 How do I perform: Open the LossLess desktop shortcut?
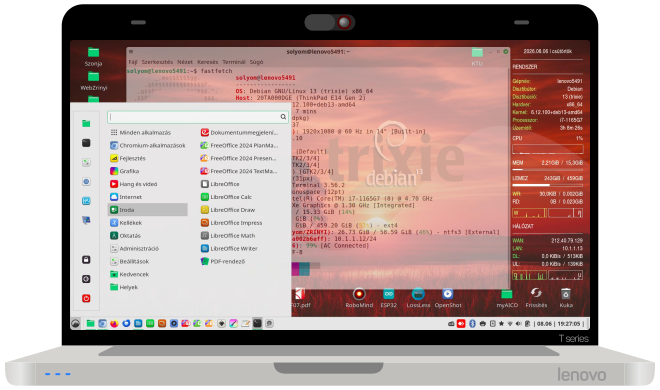click(418, 298)
